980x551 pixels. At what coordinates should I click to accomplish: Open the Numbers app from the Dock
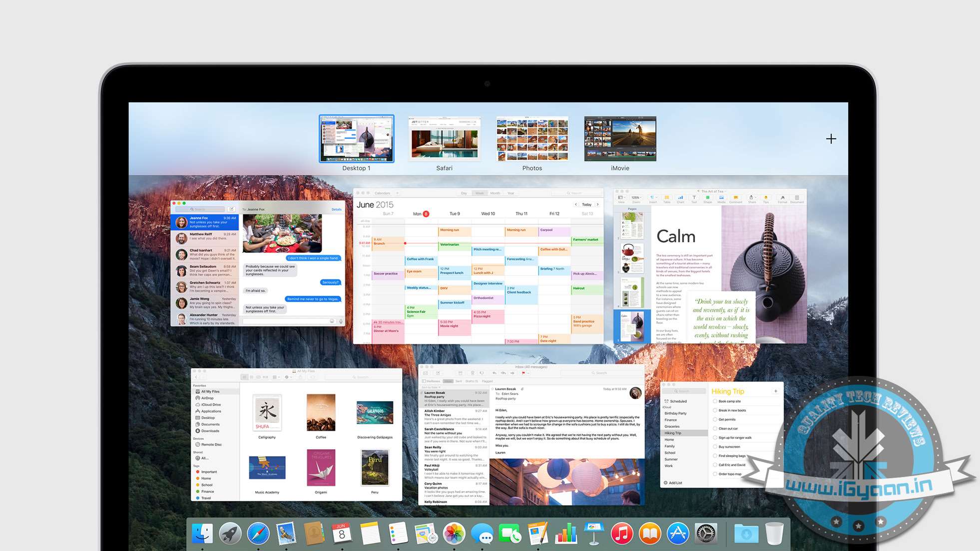point(566,534)
